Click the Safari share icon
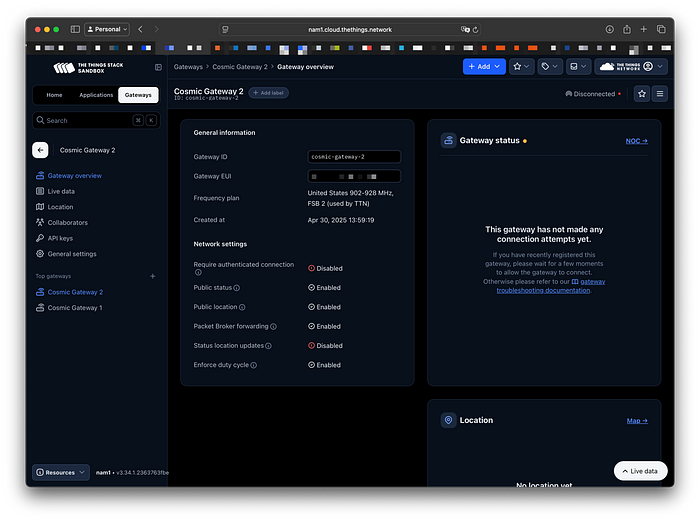The image size is (700, 521). (627, 29)
